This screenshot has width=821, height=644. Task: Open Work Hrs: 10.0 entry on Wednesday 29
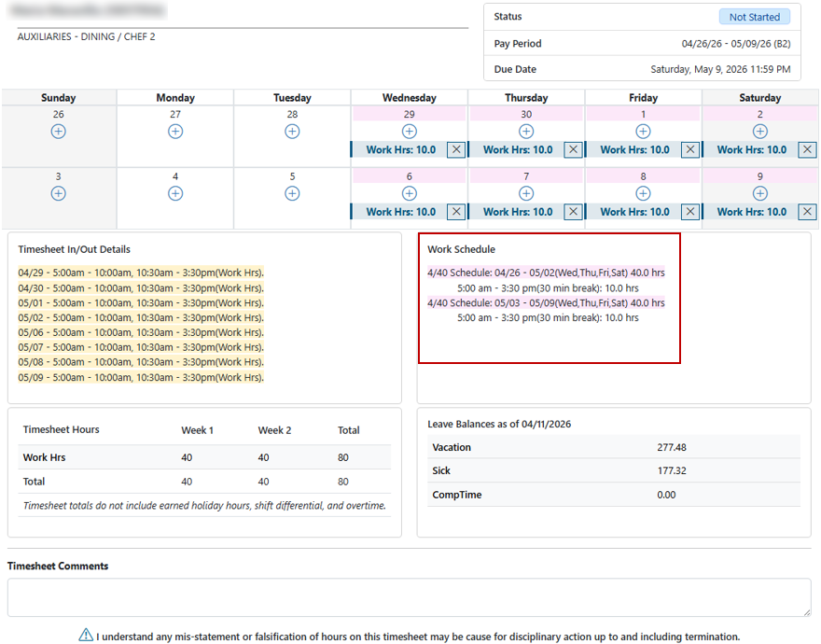tap(400, 150)
